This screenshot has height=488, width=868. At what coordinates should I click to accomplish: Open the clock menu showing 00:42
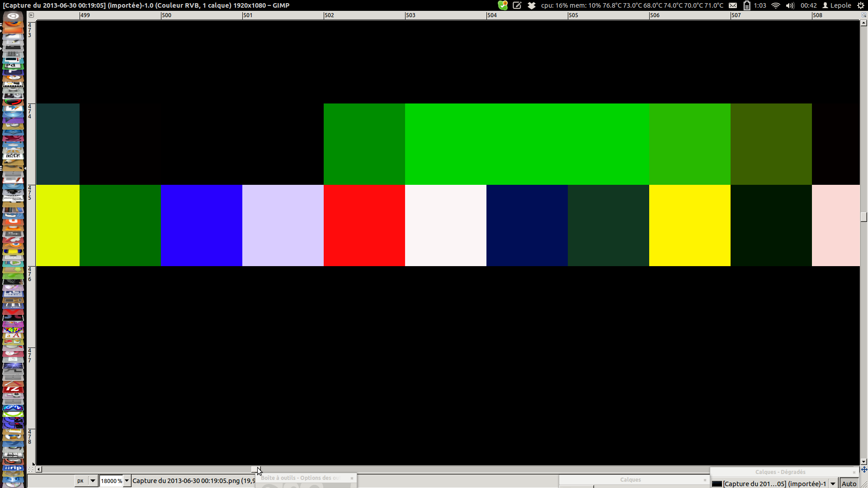(808, 5)
